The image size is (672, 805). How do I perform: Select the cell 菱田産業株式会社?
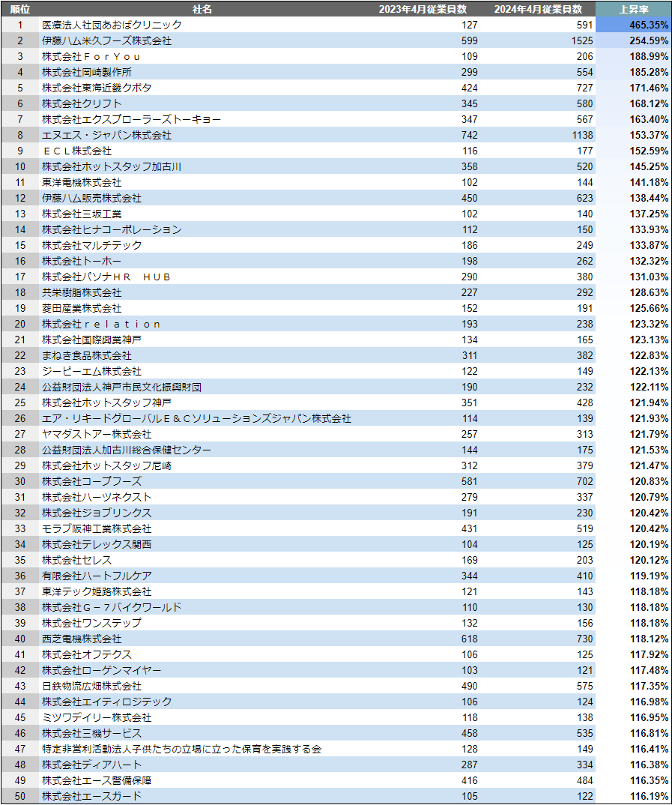[x=82, y=308]
